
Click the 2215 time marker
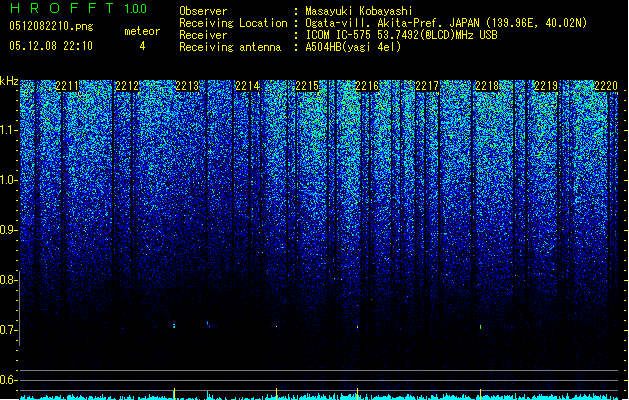click(307, 86)
